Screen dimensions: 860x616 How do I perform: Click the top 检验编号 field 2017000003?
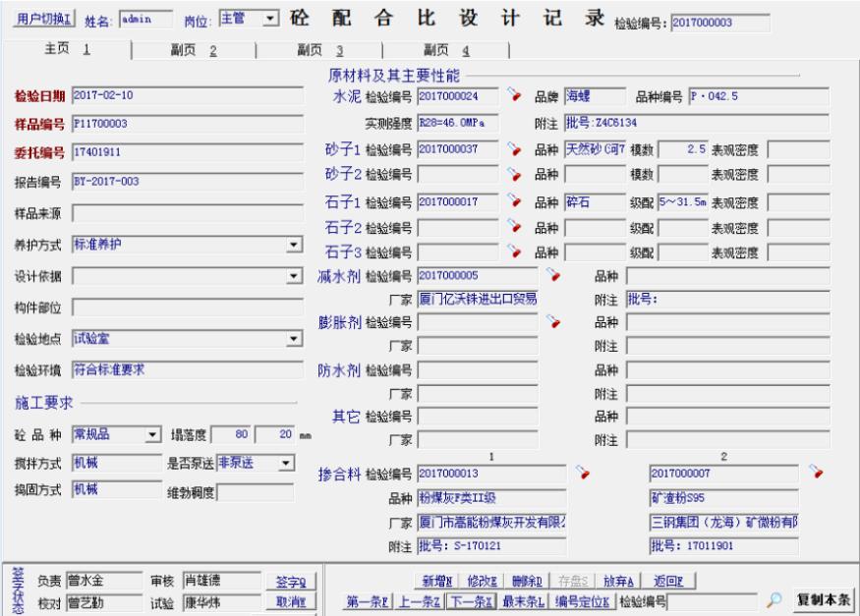point(720,23)
